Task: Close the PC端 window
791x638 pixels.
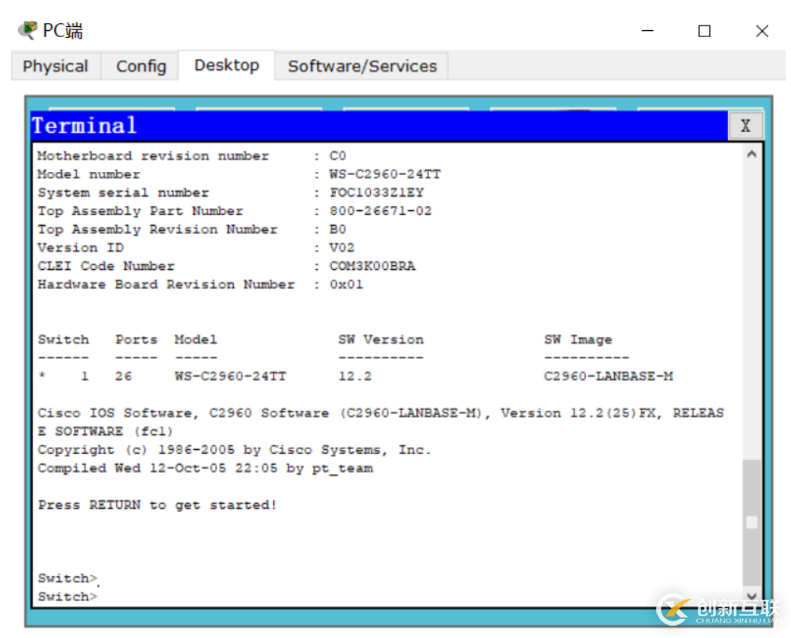Action: pos(762,31)
